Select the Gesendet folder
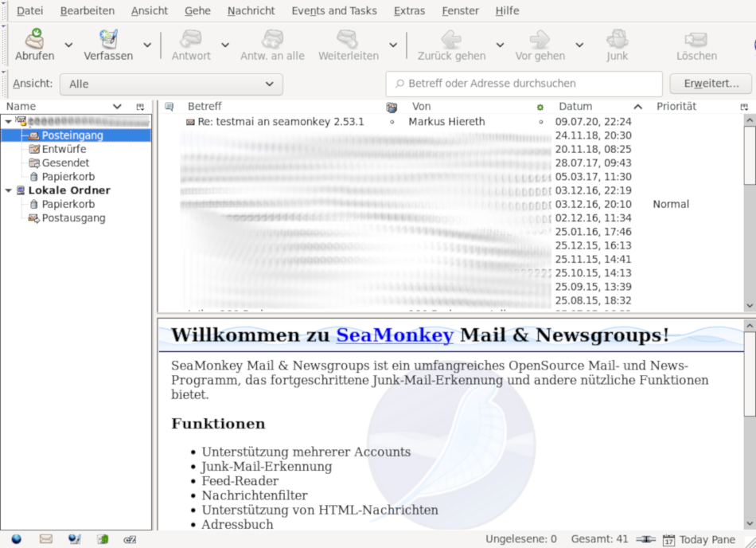The width and height of the screenshot is (756, 548). pos(65,163)
